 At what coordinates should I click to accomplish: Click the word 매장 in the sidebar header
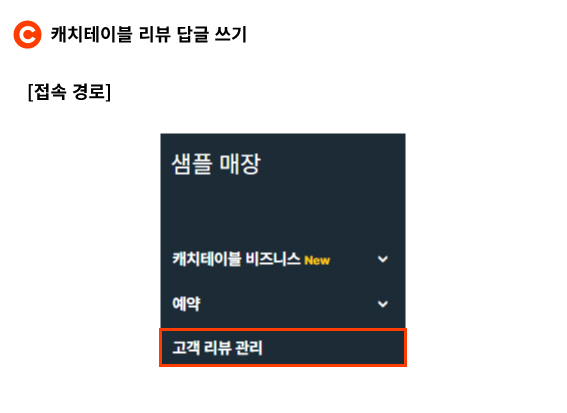[240, 164]
